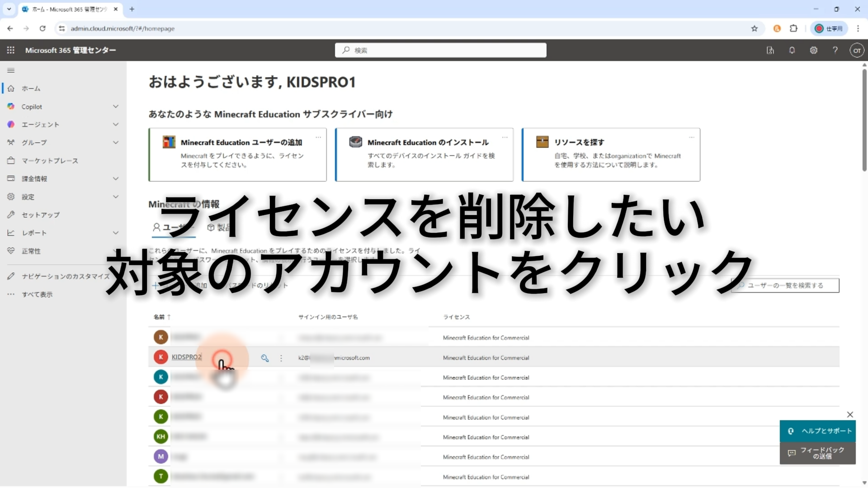Click reset password key icon for KIDSPRO2
This screenshot has width=868, height=488.
click(x=265, y=358)
